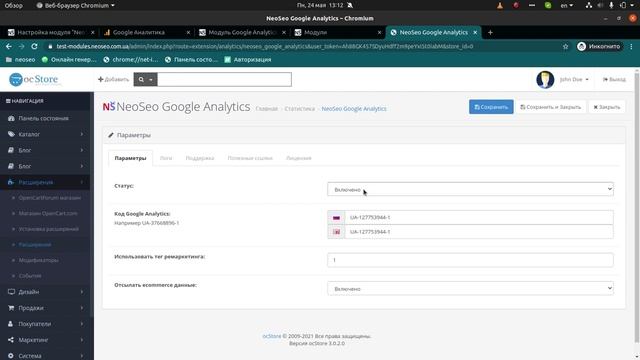The height and width of the screenshot is (360, 640).
Task: Open the John Doe user dropdown
Action: point(574,79)
